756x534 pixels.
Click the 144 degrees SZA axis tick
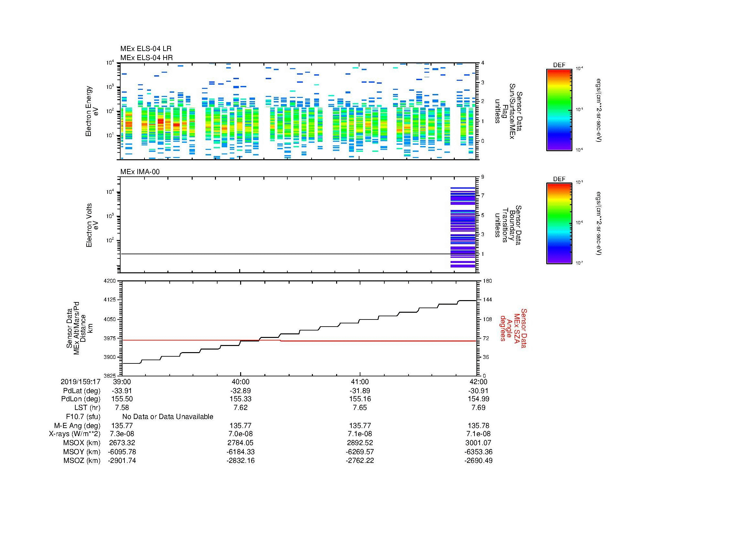[487, 300]
